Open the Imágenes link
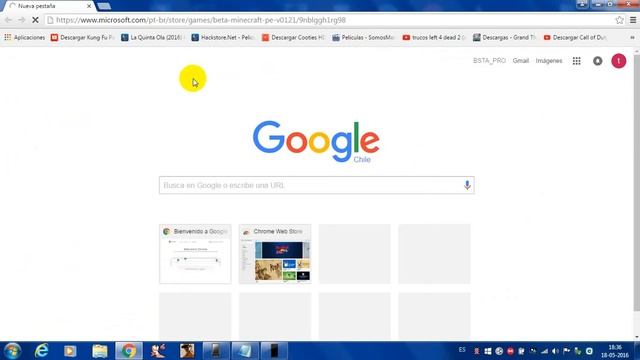This screenshot has height=360, width=640. (x=549, y=61)
